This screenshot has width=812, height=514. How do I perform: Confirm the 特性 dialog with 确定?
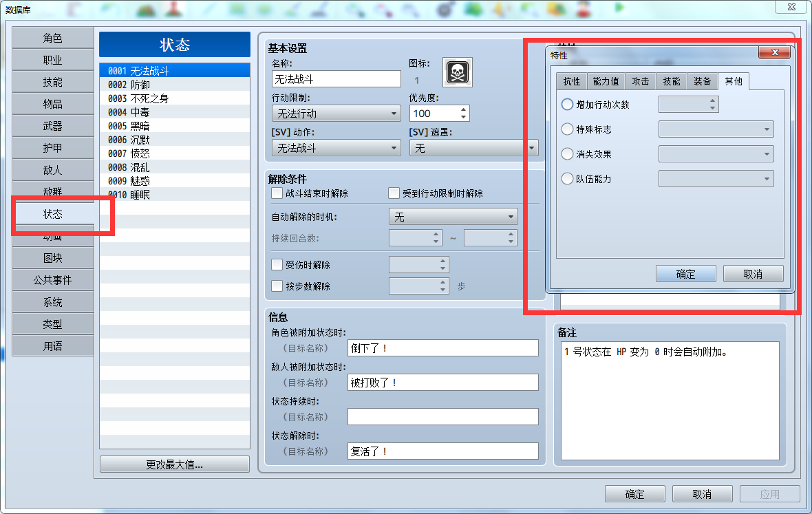685,274
